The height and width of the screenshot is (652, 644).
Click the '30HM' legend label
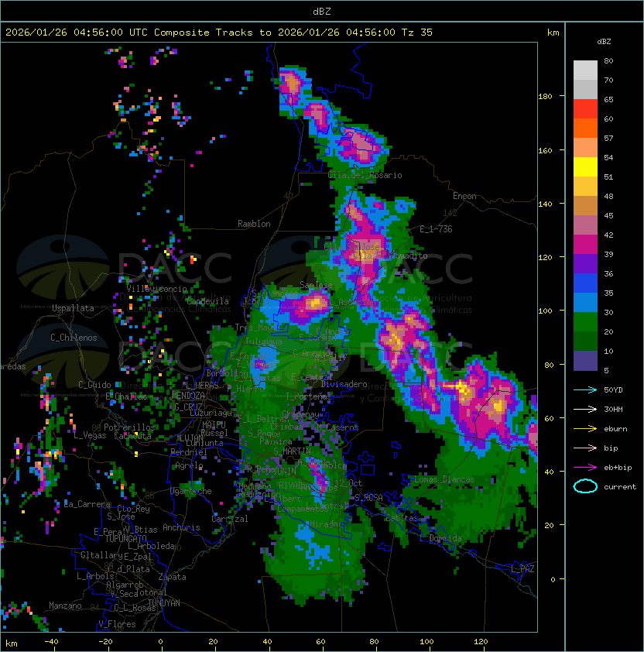pos(613,409)
